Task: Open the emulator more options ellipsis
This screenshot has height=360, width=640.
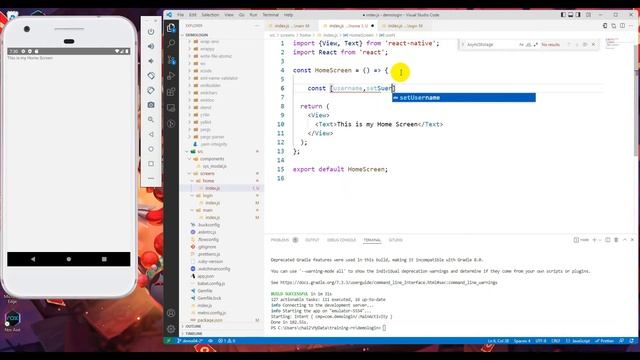Action: (x=151, y=178)
